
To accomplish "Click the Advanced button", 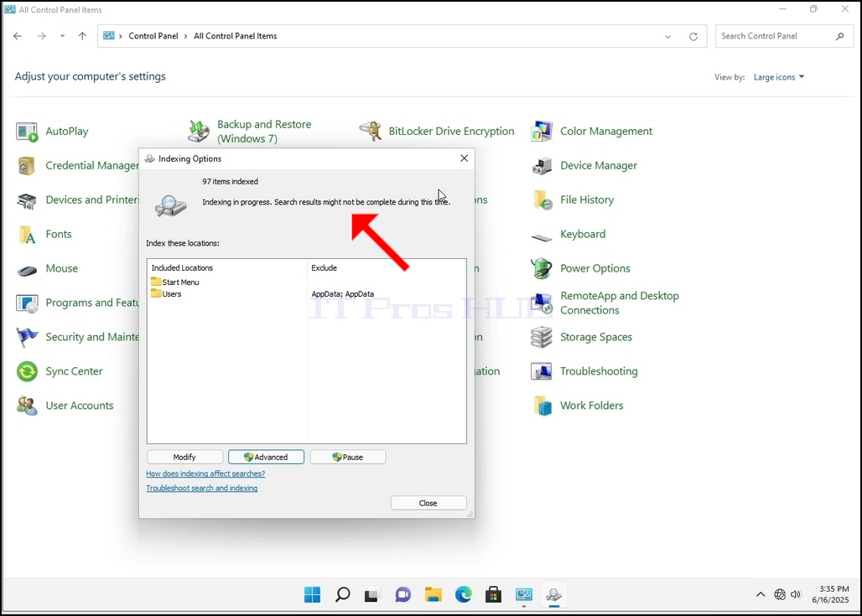I will 266,457.
